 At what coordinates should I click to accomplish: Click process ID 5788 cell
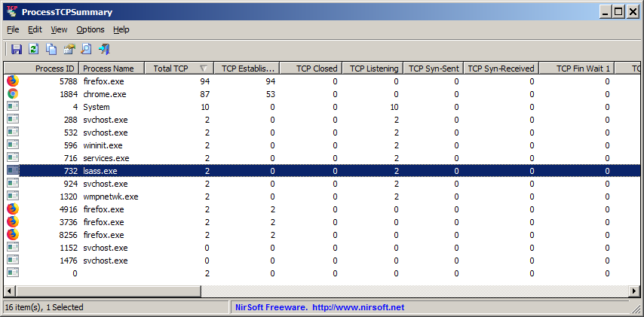click(69, 81)
